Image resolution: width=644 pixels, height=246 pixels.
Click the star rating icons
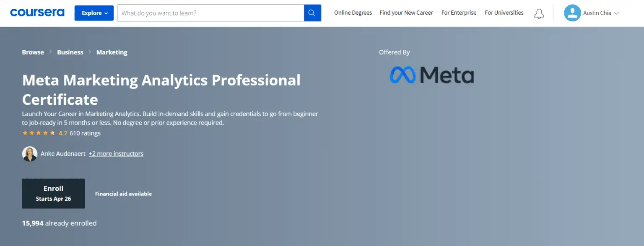pos(38,132)
